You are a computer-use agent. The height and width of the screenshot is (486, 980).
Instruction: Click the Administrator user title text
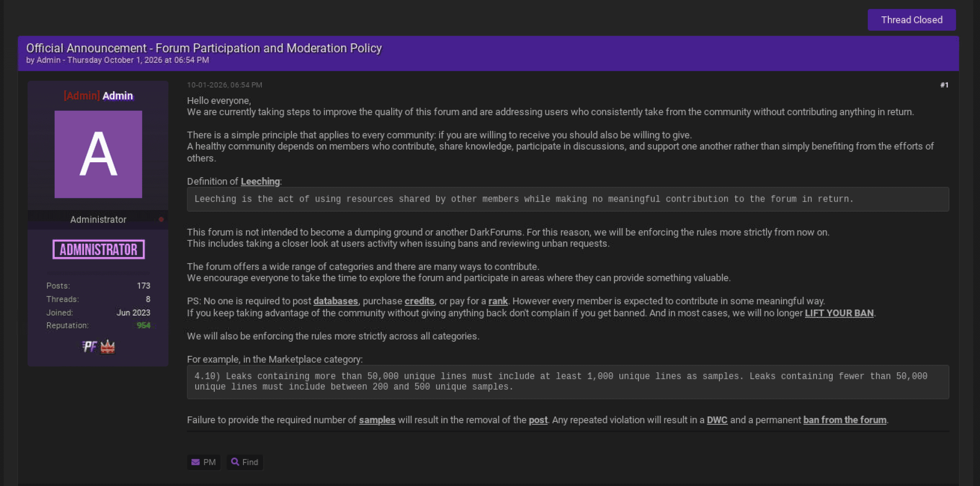tap(98, 219)
